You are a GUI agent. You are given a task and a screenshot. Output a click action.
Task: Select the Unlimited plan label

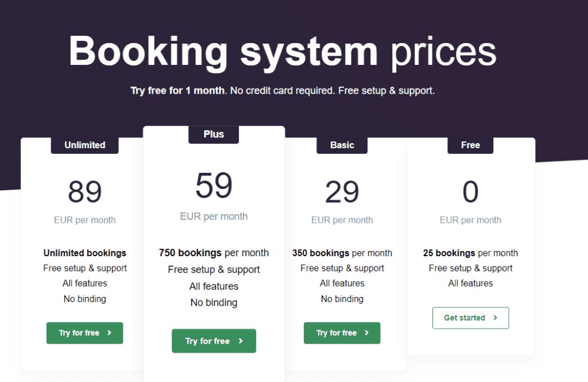click(x=85, y=145)
